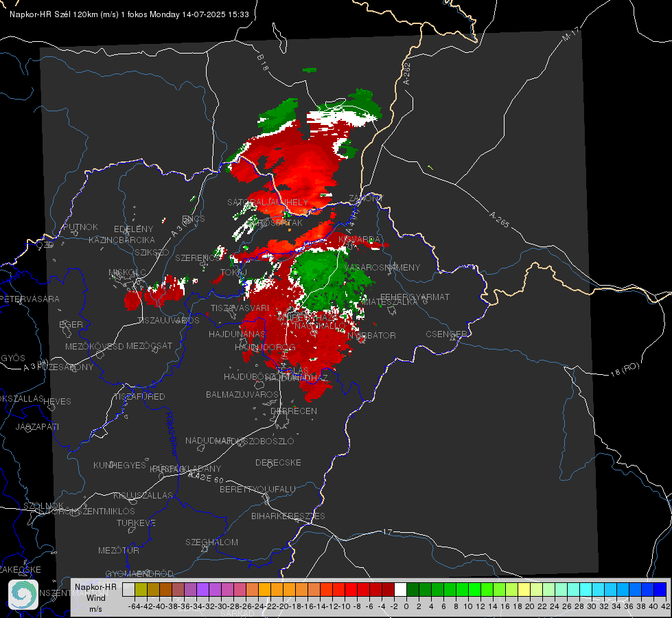Click the TÚRKEVE town label
Screen dimensions: 672x618
(137, 523)
